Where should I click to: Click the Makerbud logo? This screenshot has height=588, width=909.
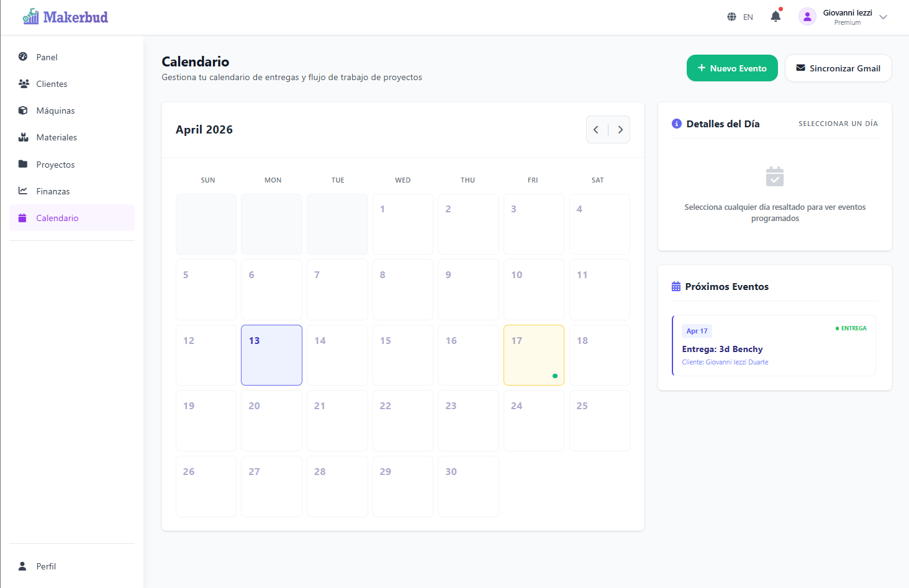pyautogui.click(x=65, y=16)
